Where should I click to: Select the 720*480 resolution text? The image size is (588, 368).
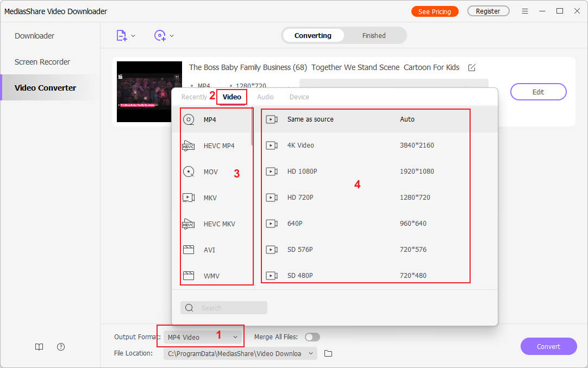413,276
